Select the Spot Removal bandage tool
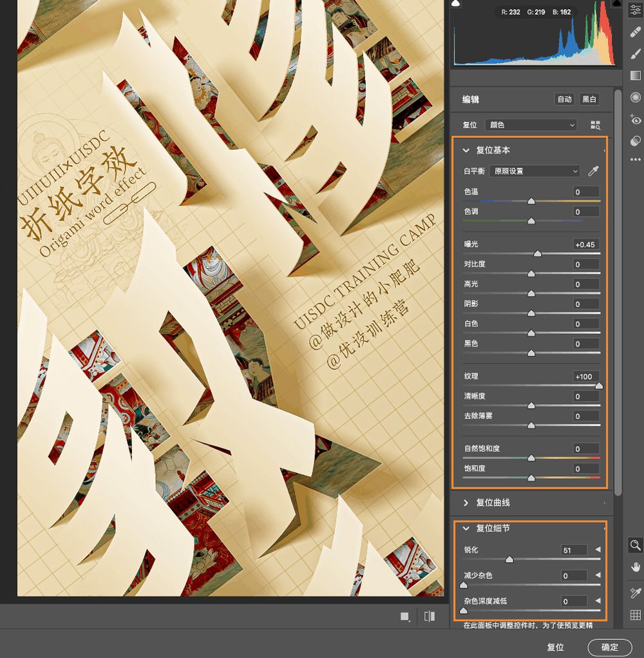The image size is (644, 658). [x=635, y=32]
